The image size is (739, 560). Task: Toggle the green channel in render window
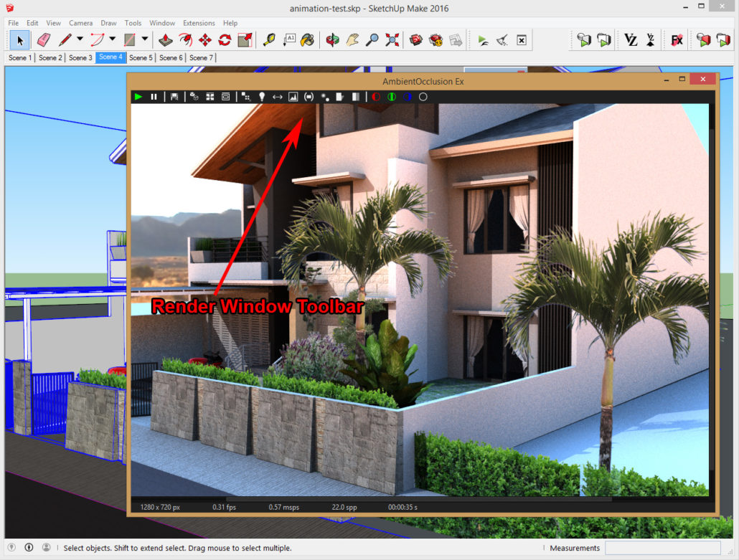click(392, 97)
